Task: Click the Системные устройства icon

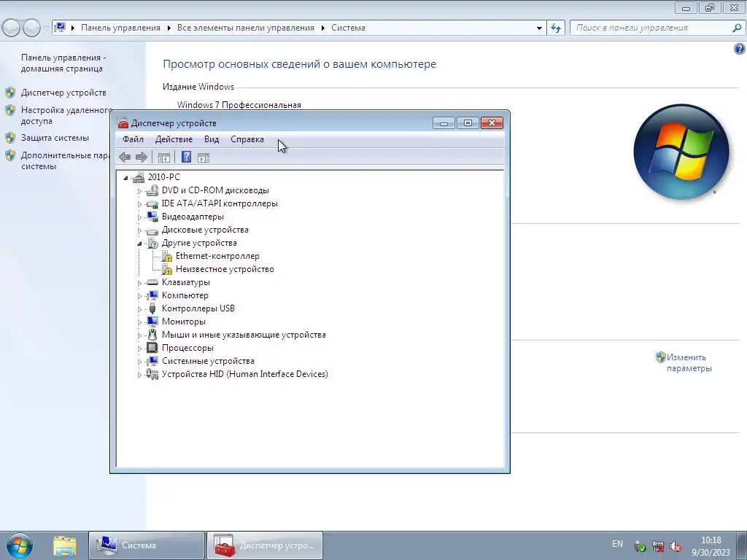Action: (152, 362)
